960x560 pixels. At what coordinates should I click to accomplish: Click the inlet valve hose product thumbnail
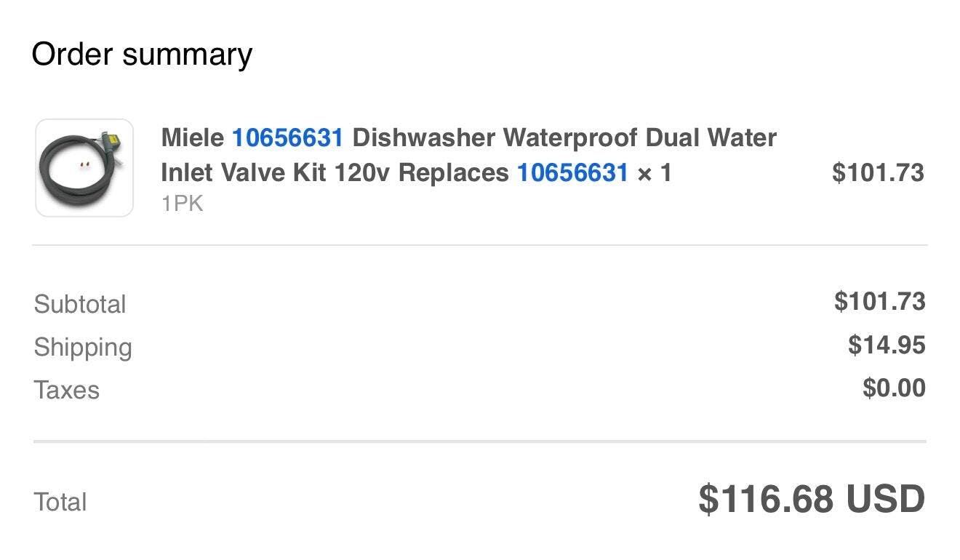click(84, 168)
